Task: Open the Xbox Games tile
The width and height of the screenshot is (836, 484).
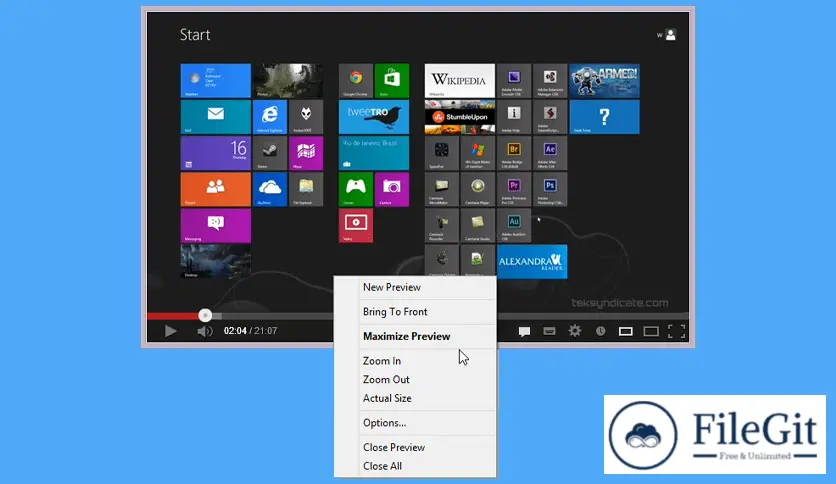Action: pos(356,189)
